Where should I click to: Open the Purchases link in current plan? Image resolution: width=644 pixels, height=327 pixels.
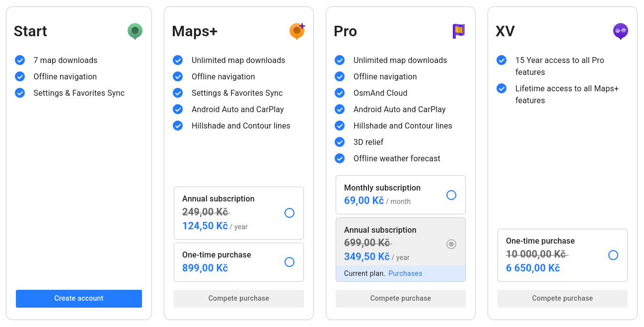[x=405, y=273]
